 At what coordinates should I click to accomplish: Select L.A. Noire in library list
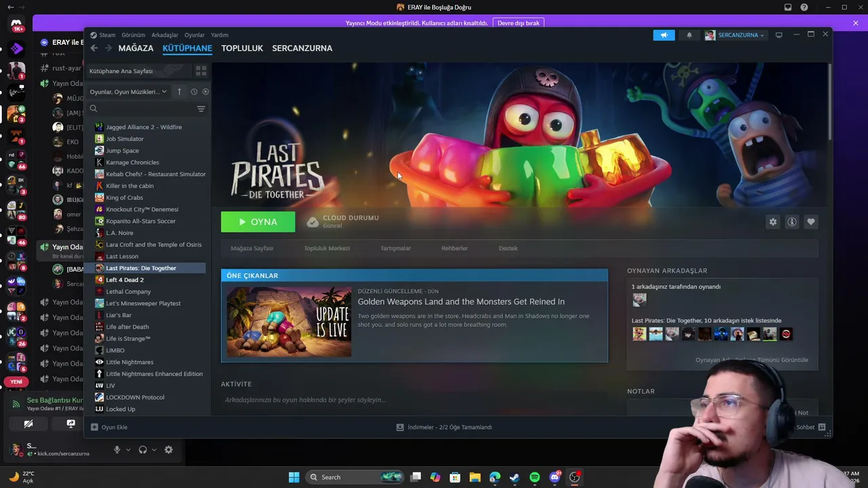tap(119, 232)
